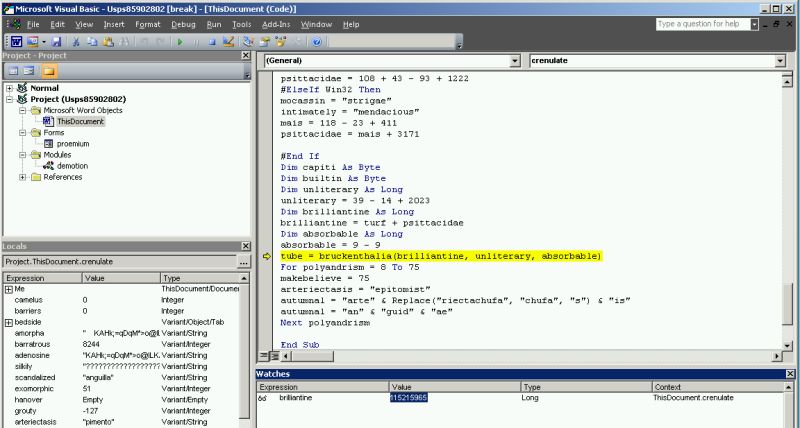Click the green Run/Continue button
800x428 pixels.
[x=180, y=42]
